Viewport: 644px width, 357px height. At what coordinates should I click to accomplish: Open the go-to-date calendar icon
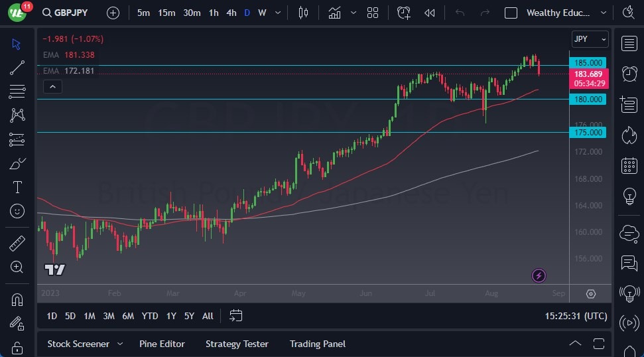(x=236, y=316)
